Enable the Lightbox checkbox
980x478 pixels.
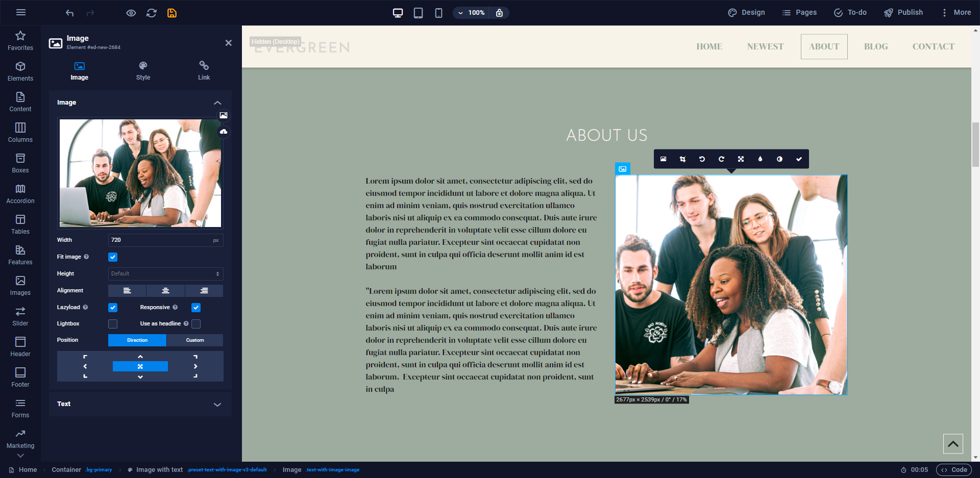(x=113, y=324)
